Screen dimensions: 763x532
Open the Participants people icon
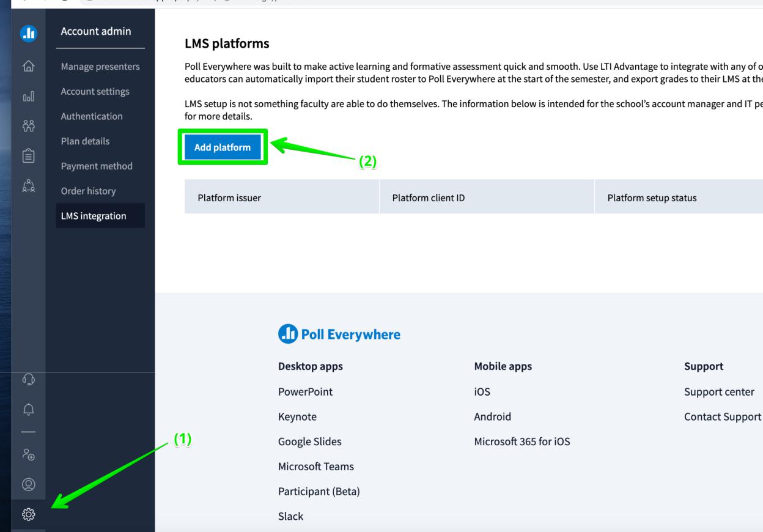(x=28, y=125)
